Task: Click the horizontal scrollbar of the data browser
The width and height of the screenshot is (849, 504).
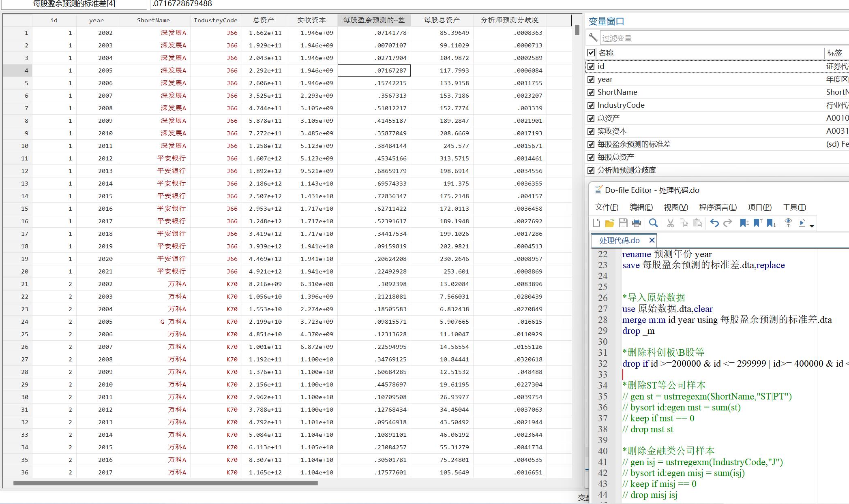Action: [x=165, y=483]
